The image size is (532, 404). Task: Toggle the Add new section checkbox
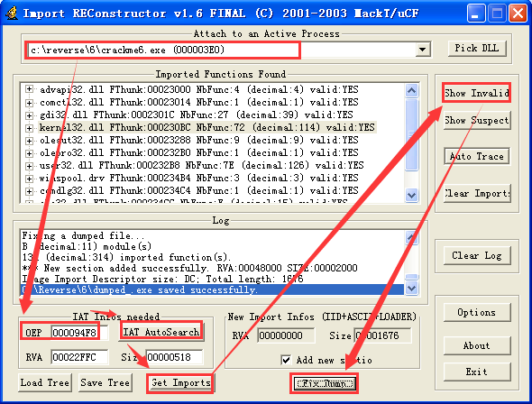pos(286,360)
